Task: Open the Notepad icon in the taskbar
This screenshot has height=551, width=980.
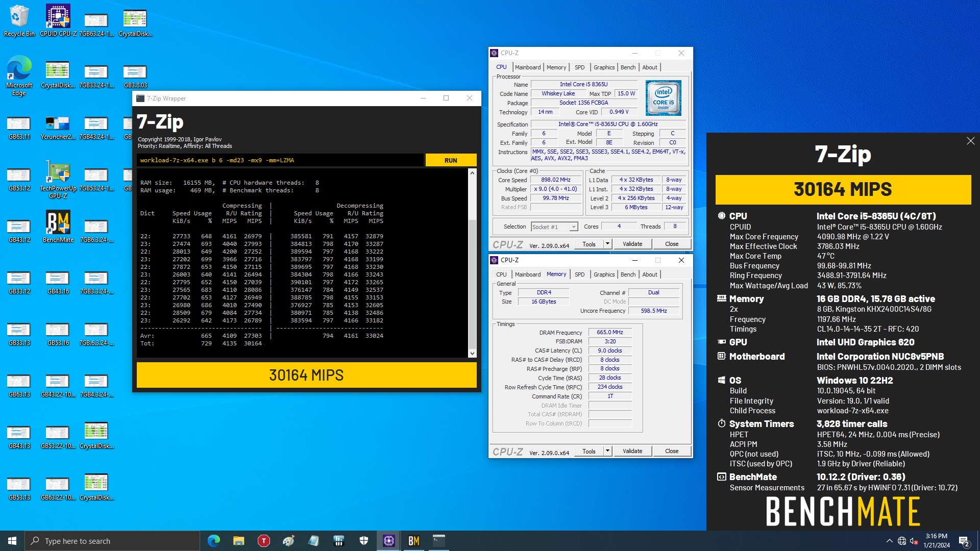Action: (x=313, y=541)
